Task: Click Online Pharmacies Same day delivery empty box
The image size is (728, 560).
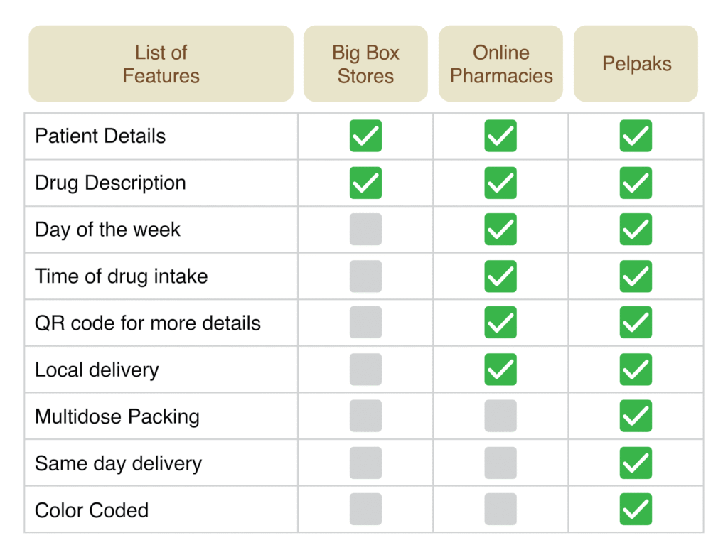Action: pos(500,463)
